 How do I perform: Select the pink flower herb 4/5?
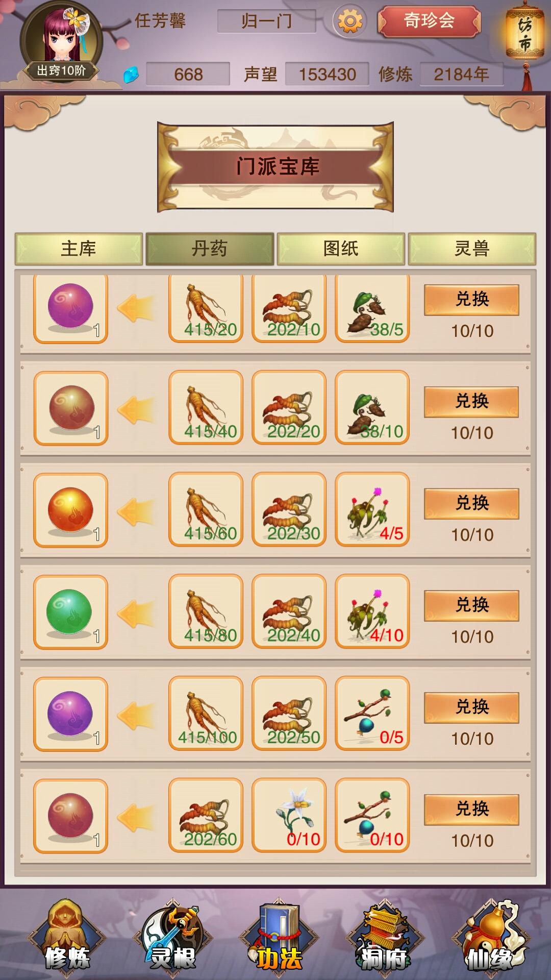(372, 509)
